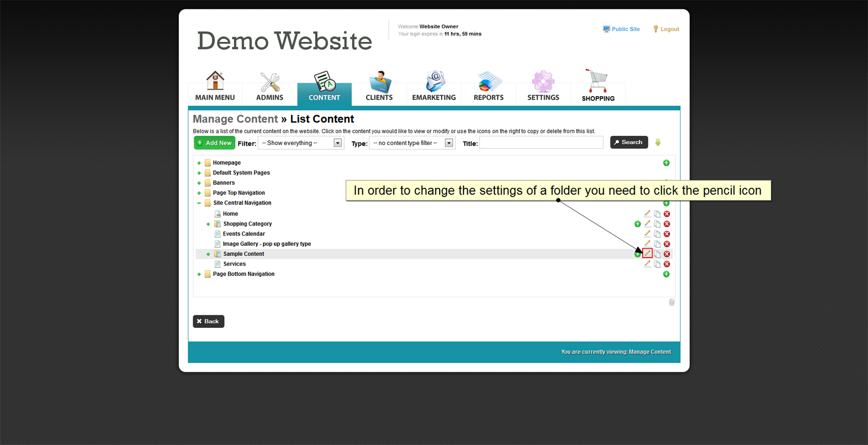This screenshot has width=868, height=445.
Task: Open the Filter 'Show everything' dropdown
Action: point(301,143)
